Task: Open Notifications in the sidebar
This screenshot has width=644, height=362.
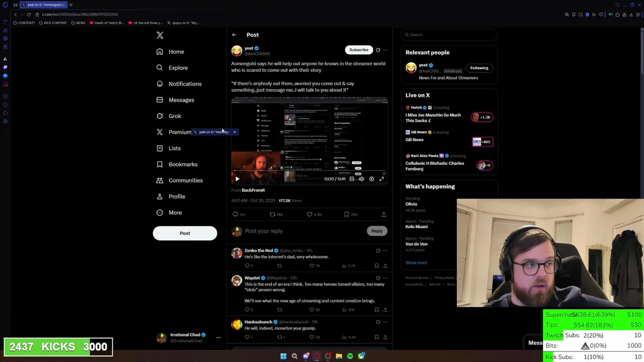Action: [x=179, y=84]
